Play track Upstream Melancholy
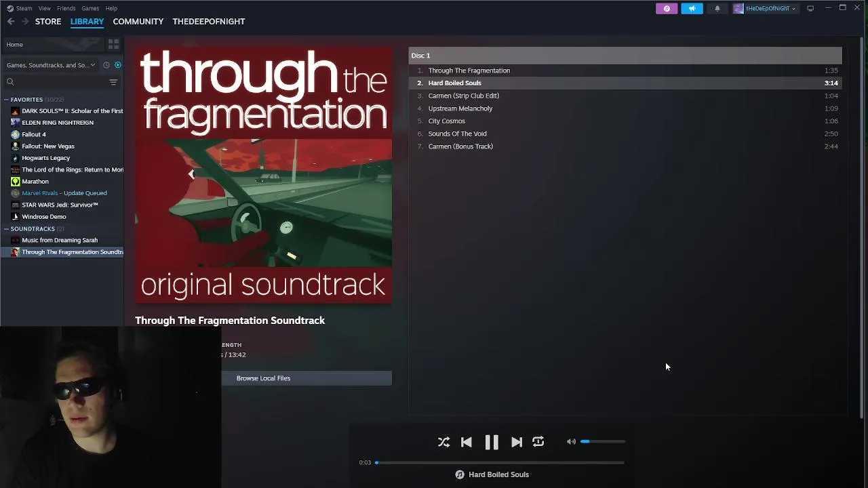Image resolution: width=868 pixels, height=488 pixels. click(625, 108)
